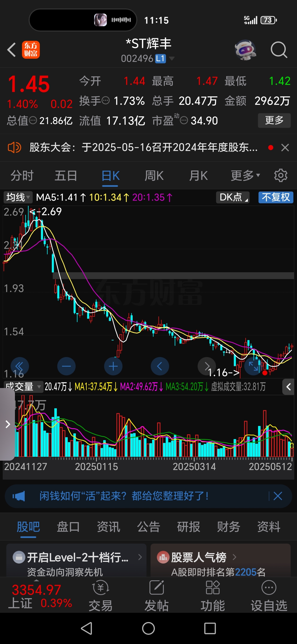This screenshot has width=297, height=644.
Task: Dismiss the 股东大会 announcement bar
Action: 285,147
